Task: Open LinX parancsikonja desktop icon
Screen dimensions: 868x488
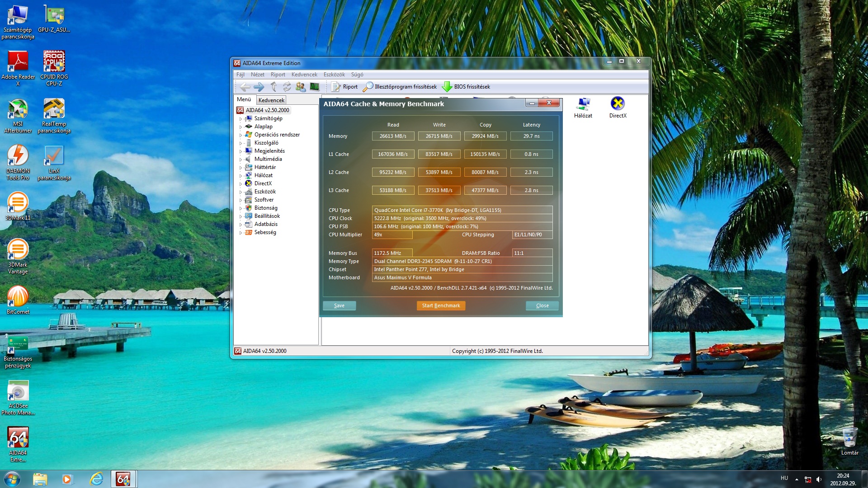Action: point(54,163)
